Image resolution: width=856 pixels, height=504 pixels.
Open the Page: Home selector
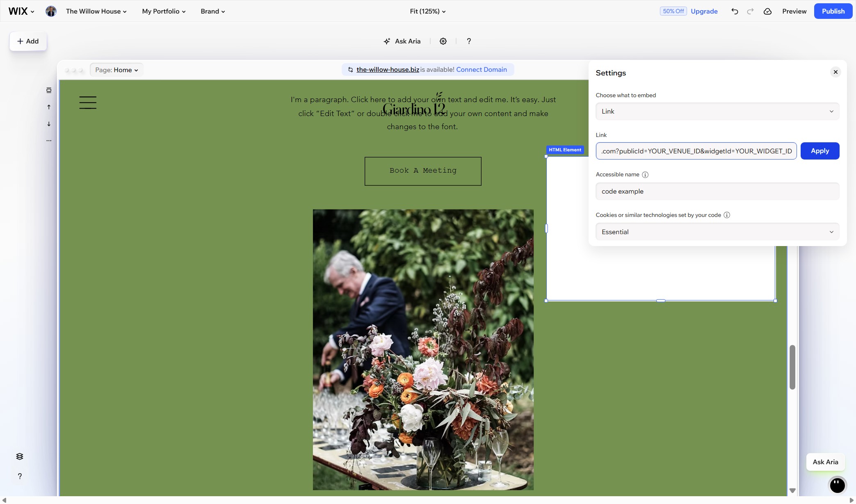[116, 70]
